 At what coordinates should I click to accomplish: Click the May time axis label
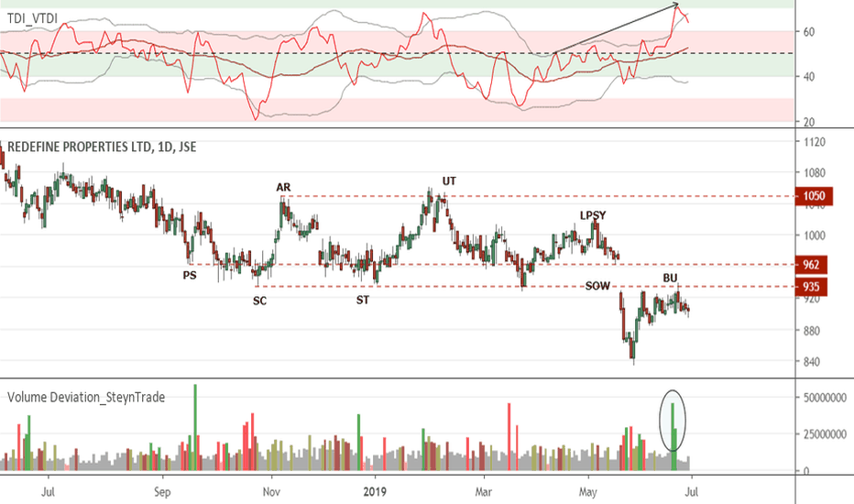click(587, 492)
